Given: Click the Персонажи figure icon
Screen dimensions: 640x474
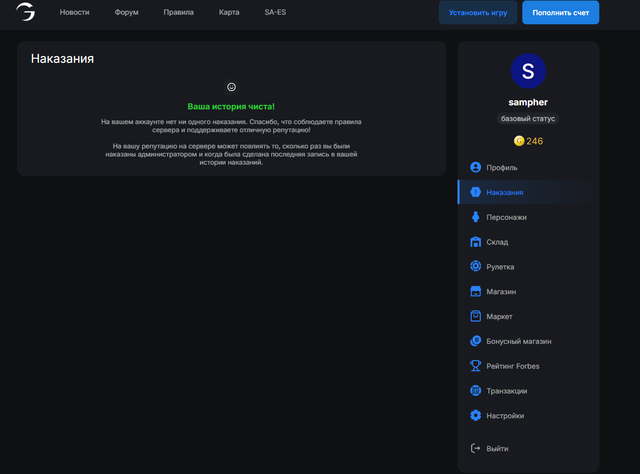Looking at the screenshot, I should 476,217.
